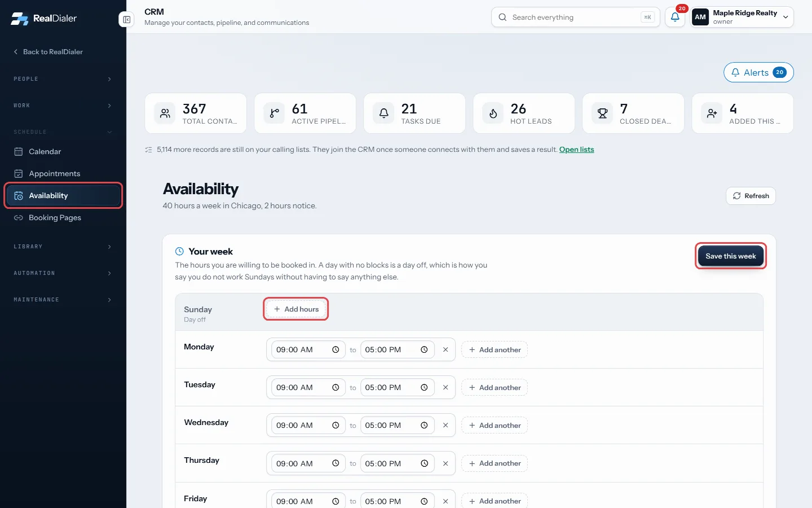The width and height of the screenshot is (812, 508).
Task: Expand the Automation sidebar section
Action: 63,273
